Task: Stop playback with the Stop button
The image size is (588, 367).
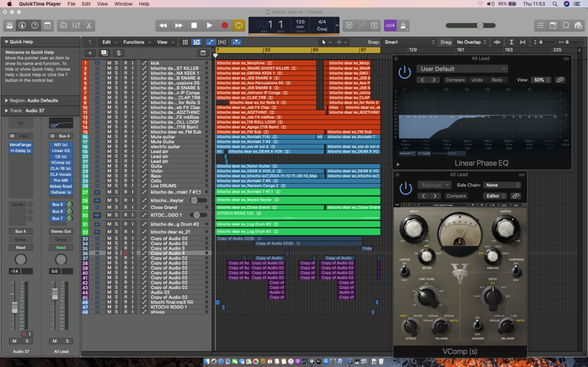Action: tap(194, 26)
